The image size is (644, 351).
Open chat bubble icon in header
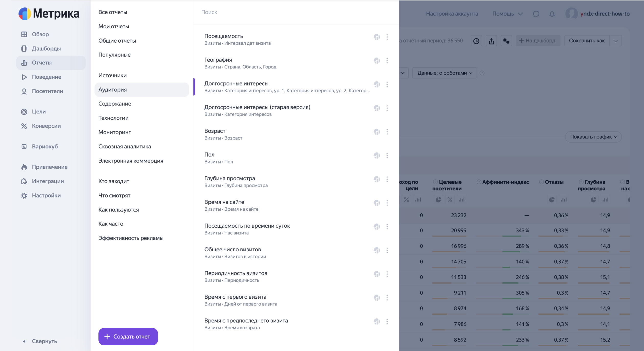[536, 14]
